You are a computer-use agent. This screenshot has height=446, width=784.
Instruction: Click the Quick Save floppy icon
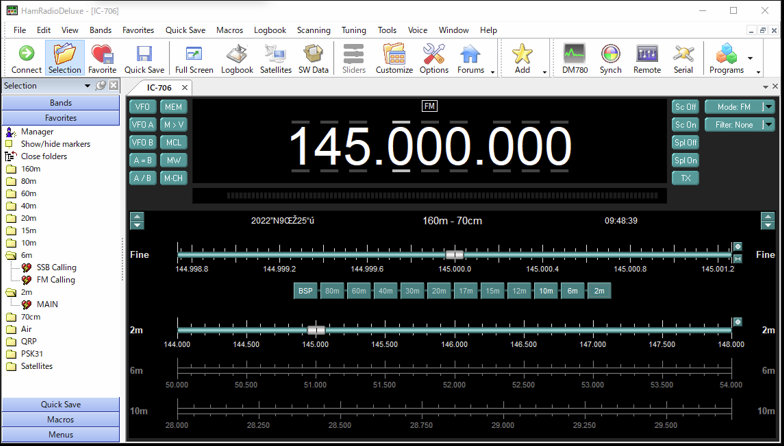[x=144, y=58]
